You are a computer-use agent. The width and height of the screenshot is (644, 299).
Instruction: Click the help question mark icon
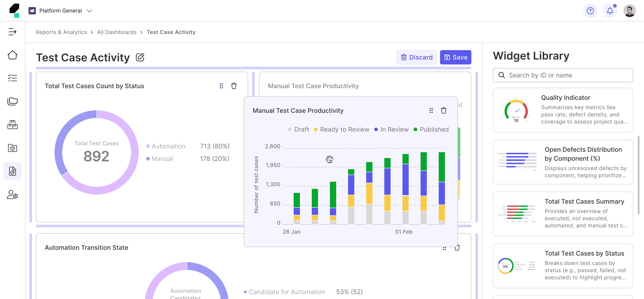(x=590, y=11)
